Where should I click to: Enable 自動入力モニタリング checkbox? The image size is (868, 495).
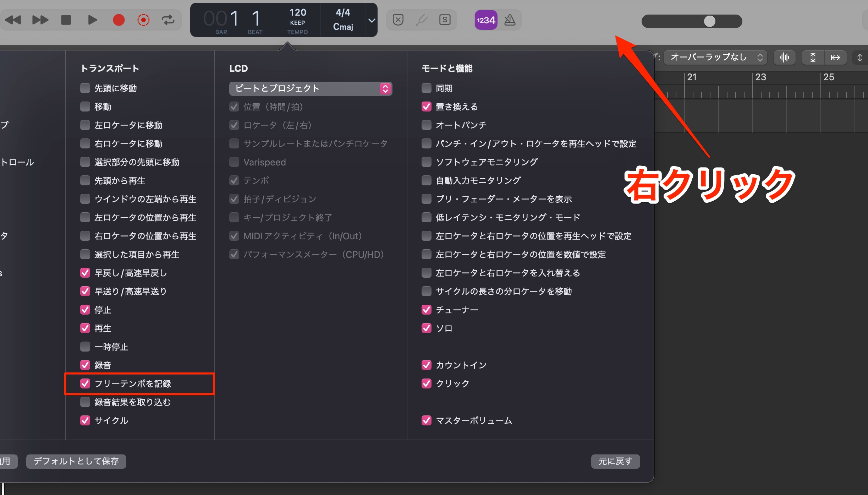coord(427,180)
